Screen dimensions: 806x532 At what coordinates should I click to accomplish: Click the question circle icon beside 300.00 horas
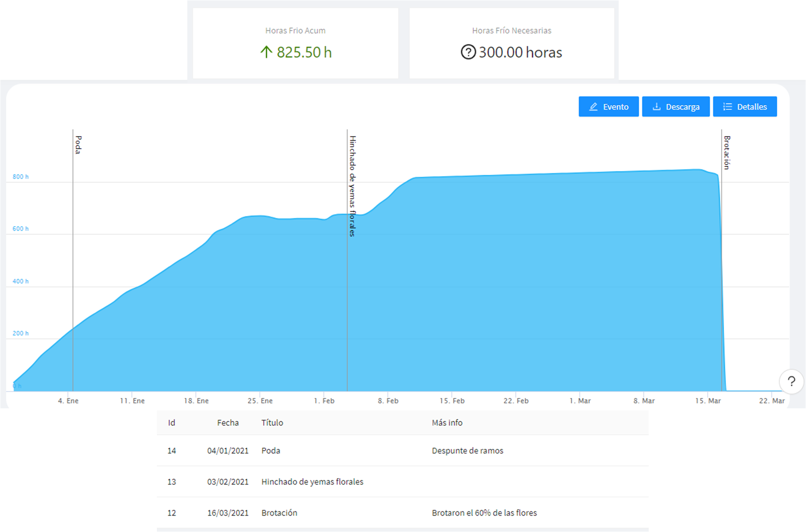tap(468, 52)
